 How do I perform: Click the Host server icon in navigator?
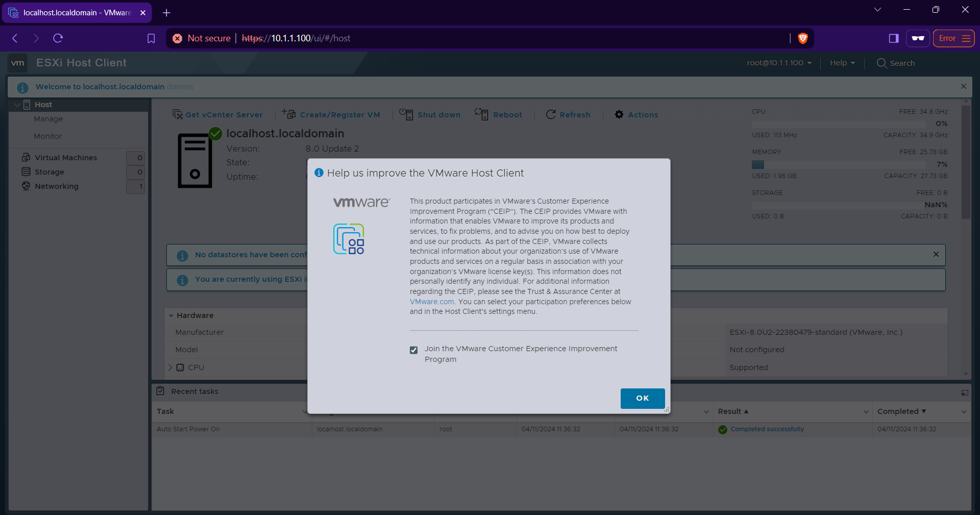point(27,105)
